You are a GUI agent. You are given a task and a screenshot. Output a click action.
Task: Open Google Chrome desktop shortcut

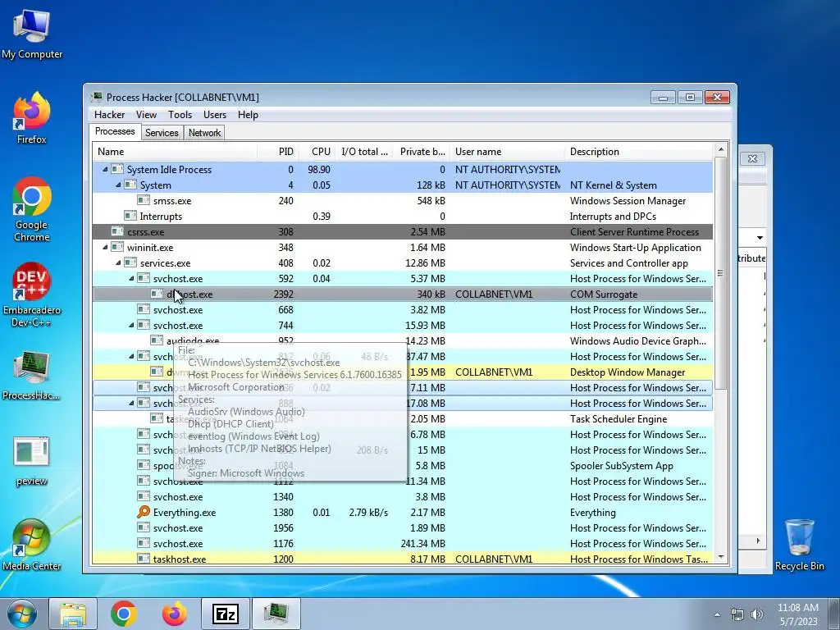(x=32, y=209)
